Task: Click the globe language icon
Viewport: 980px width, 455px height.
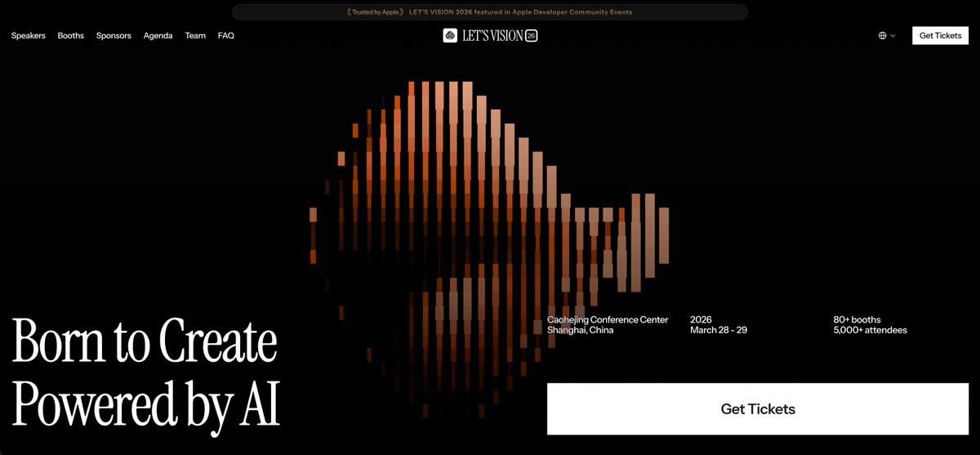Action: pos(883,36)
